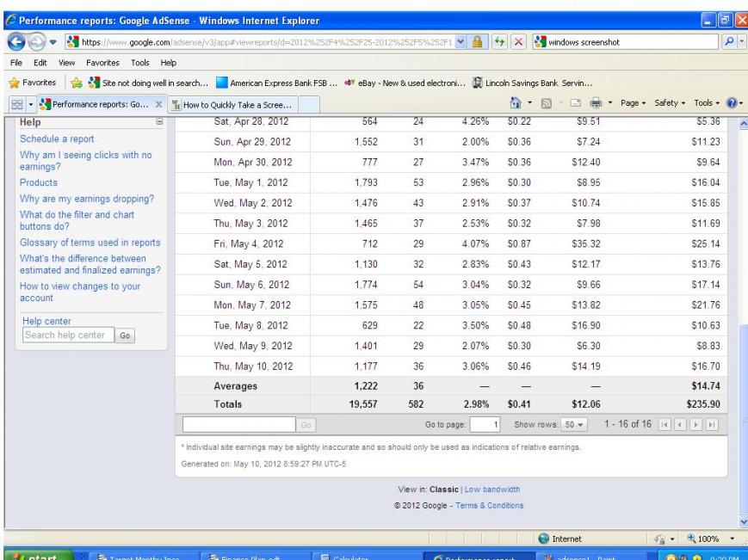Screen dimensions: 748x560
Task: Open the Products help link
Action: click(39, 182)
